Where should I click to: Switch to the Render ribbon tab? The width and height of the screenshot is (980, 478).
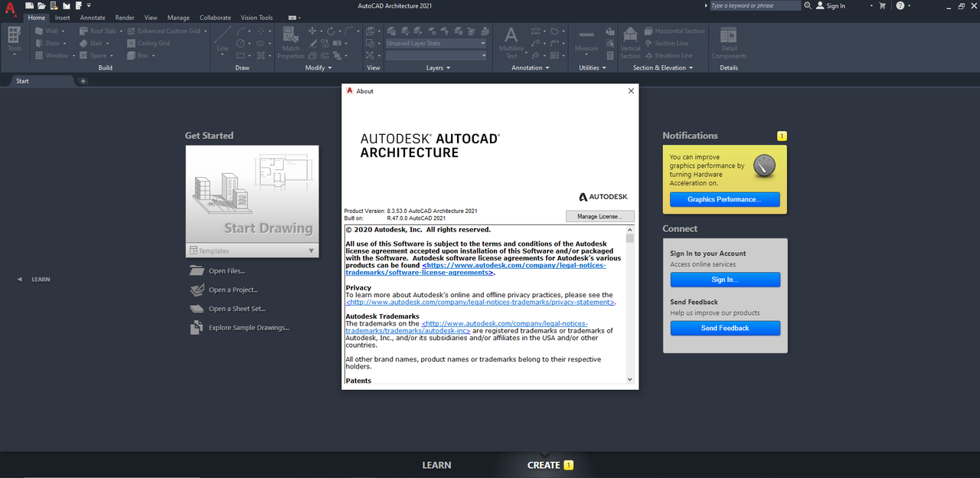pos(125,18)
